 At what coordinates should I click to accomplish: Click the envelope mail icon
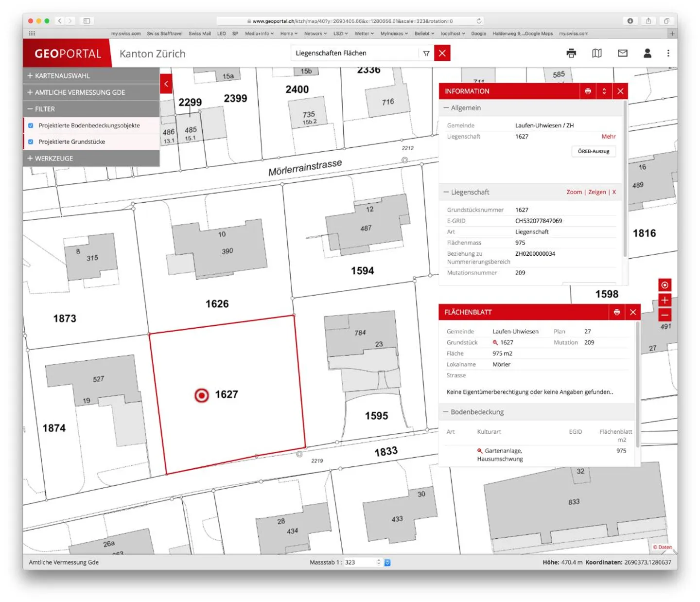tap(622, 53)
